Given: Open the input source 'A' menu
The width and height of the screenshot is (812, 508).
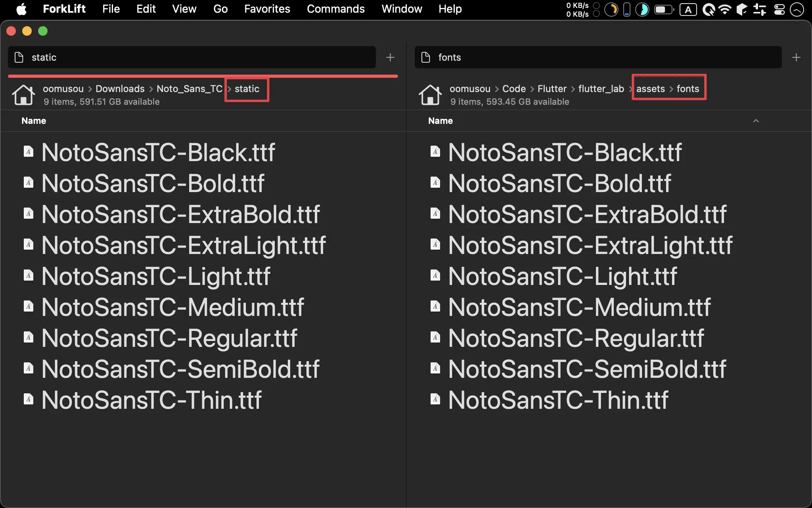Looking at the screenshot, I should point(688,9).
